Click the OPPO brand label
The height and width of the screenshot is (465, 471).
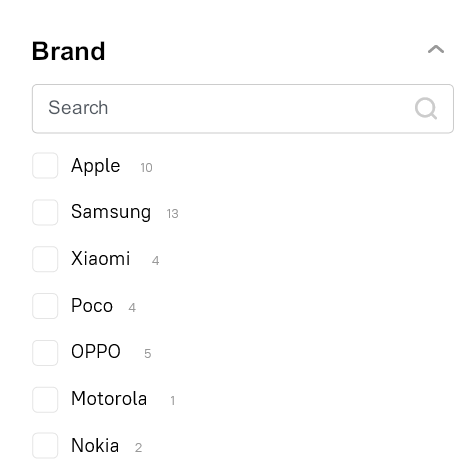click(x=96, y=352)
